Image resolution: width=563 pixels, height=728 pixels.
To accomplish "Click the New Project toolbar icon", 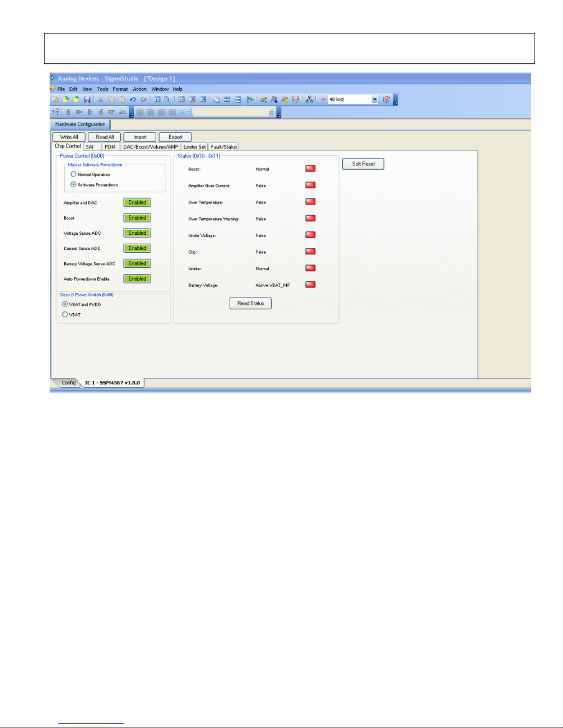I will click(55, 100).
